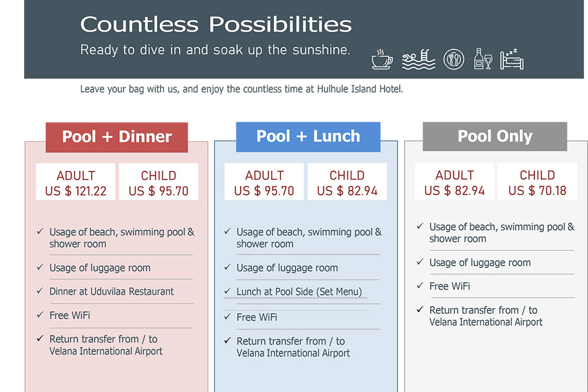Screen dimensions: 588x392
Task: Click the swimming pool icon
Action: pos(419,59)
